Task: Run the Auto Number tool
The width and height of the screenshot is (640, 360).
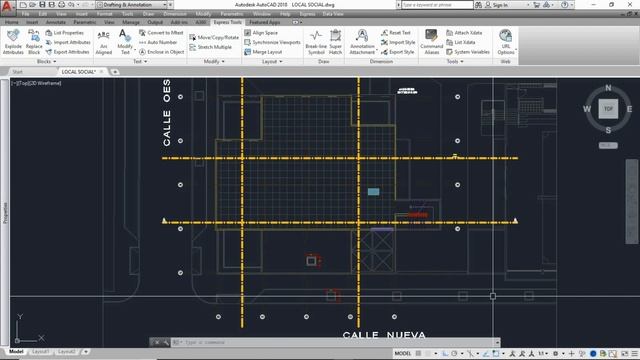Action: click(x=158, y=42)
